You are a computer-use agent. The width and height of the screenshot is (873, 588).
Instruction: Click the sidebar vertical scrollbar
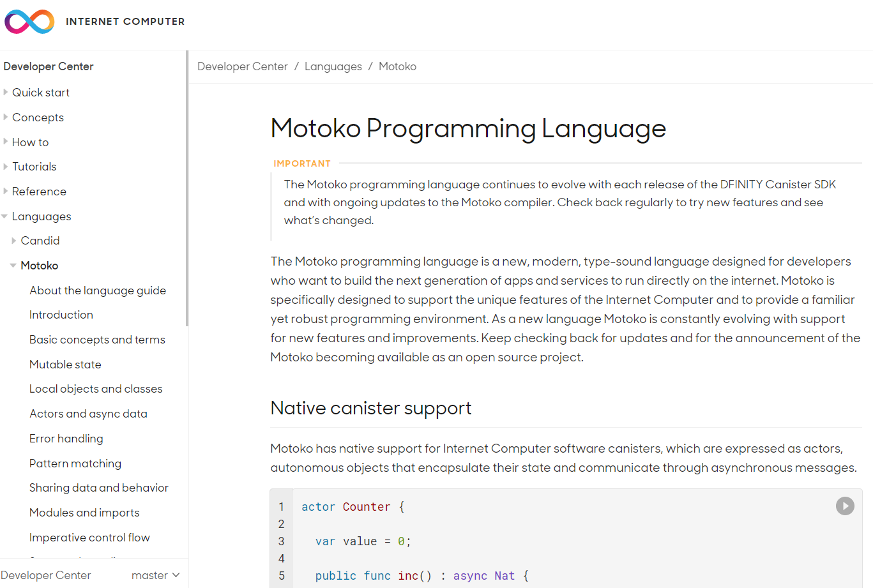coord(187,188)
